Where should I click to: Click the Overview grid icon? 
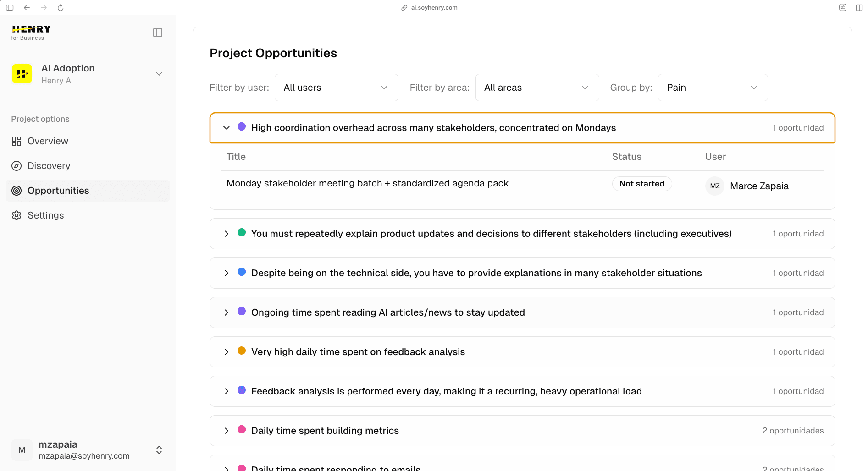point(17,141)
